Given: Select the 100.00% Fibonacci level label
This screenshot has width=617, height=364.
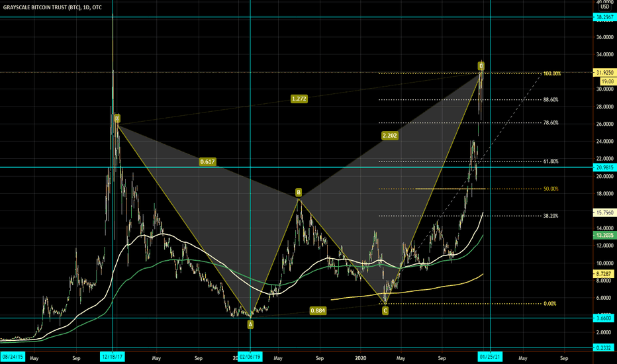Looking at the screenshot, I should pos(552,73).
